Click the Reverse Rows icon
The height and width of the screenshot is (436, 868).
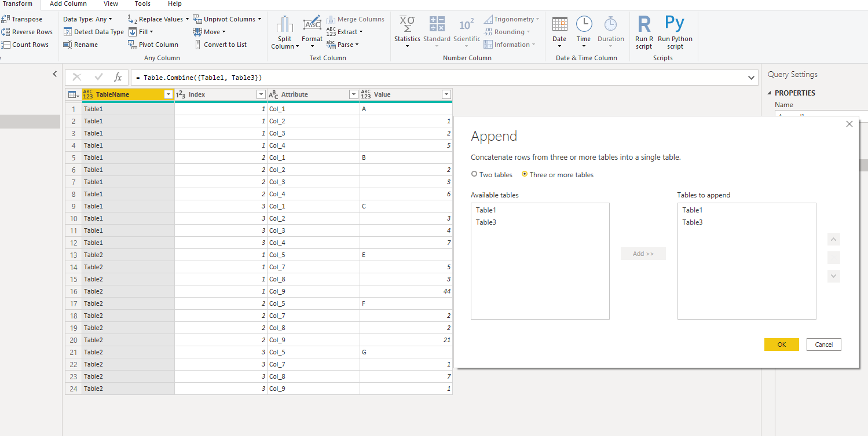(5, 32)
